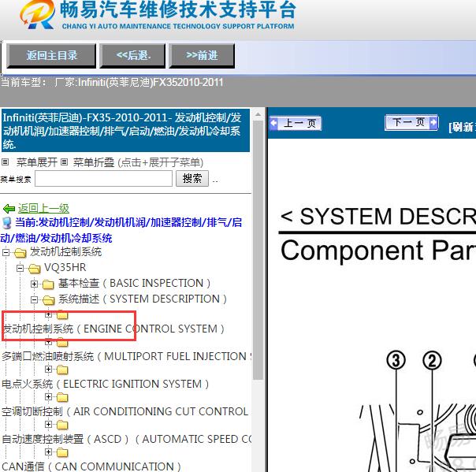
Task: Open next page with 下一页 button
Action: [x=411, y=122]
